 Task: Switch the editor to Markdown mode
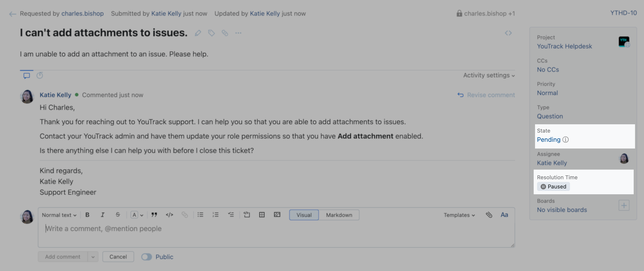pos(339,215)
